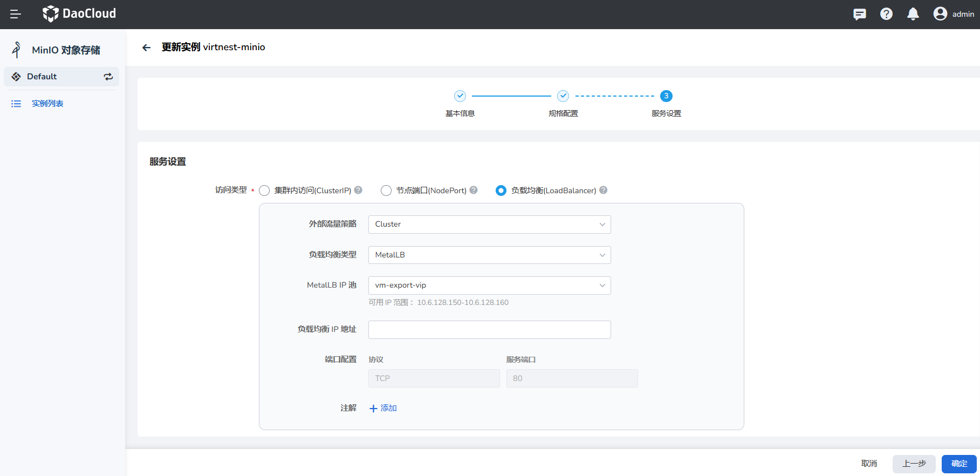
Task: Select the 节点端口(NodePort) radio button
Action: coord(386,191)
